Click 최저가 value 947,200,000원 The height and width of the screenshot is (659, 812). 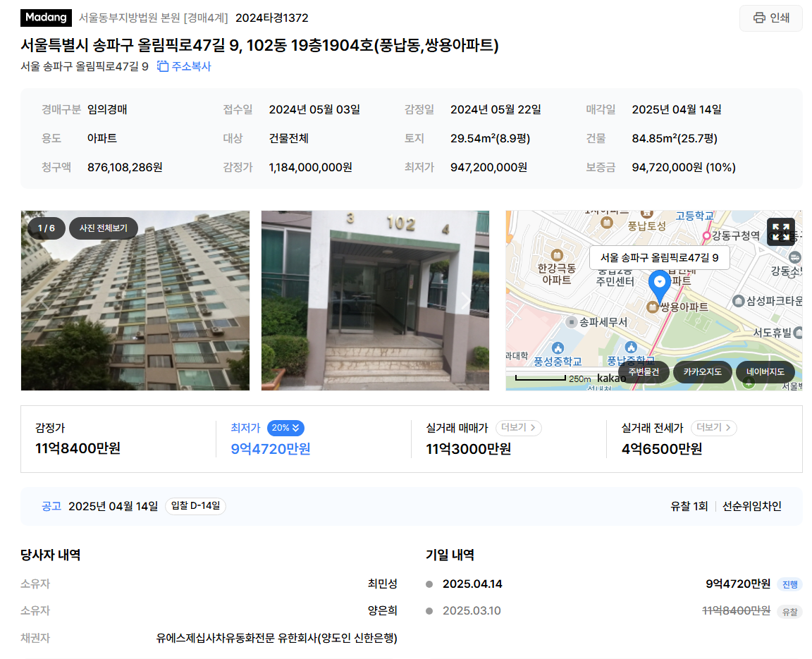(489, 167)
